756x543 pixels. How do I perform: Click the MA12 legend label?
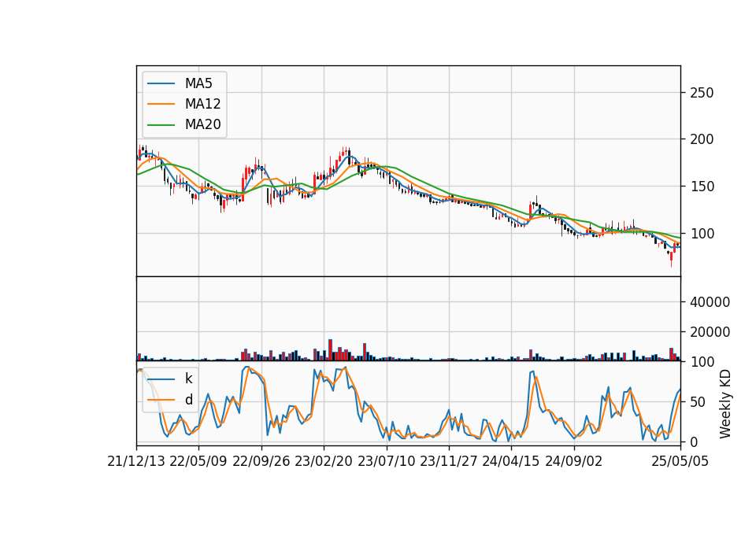[203, 104]
